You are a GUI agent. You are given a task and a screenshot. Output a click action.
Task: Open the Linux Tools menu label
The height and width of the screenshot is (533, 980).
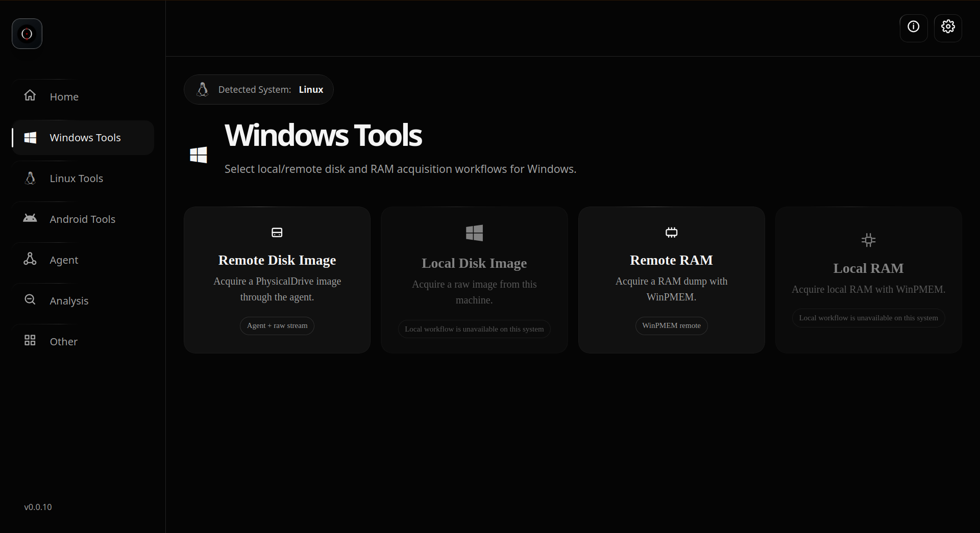point(77,179)
